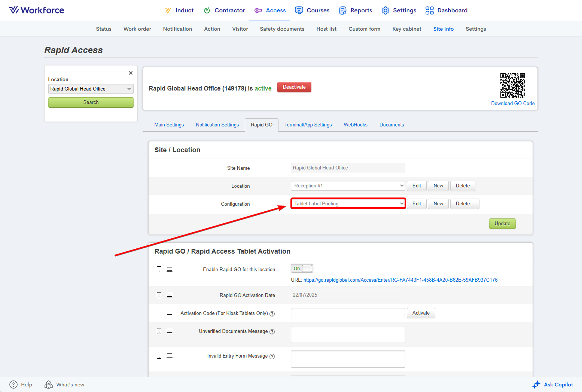Open the Visitor submenu item
The image size is (582, 392).
[240, 29]
